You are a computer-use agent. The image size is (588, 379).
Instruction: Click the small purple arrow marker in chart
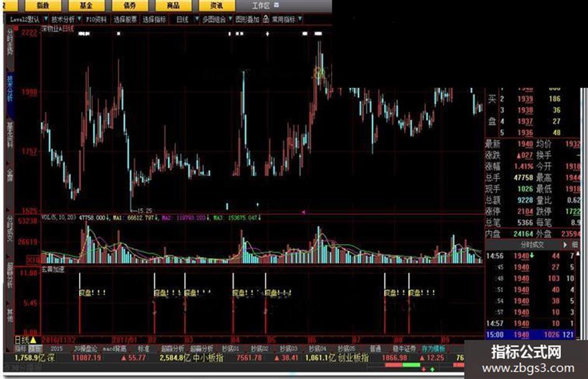304,212
